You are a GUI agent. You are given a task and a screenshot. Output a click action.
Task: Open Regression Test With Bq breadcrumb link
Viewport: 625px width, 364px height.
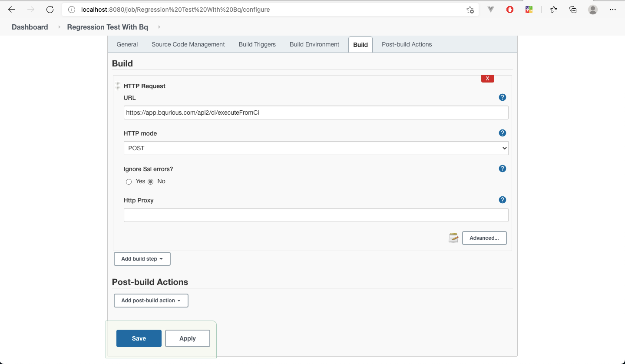[107, 27]
